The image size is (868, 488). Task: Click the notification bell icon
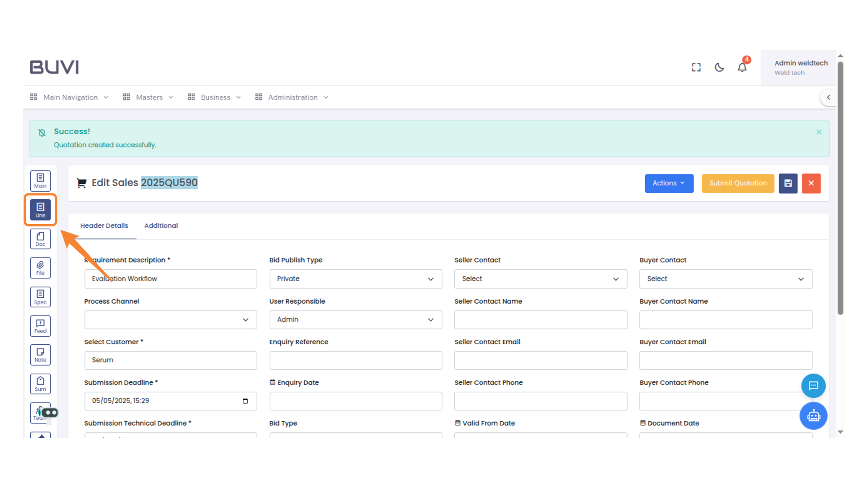pos(742,67)
